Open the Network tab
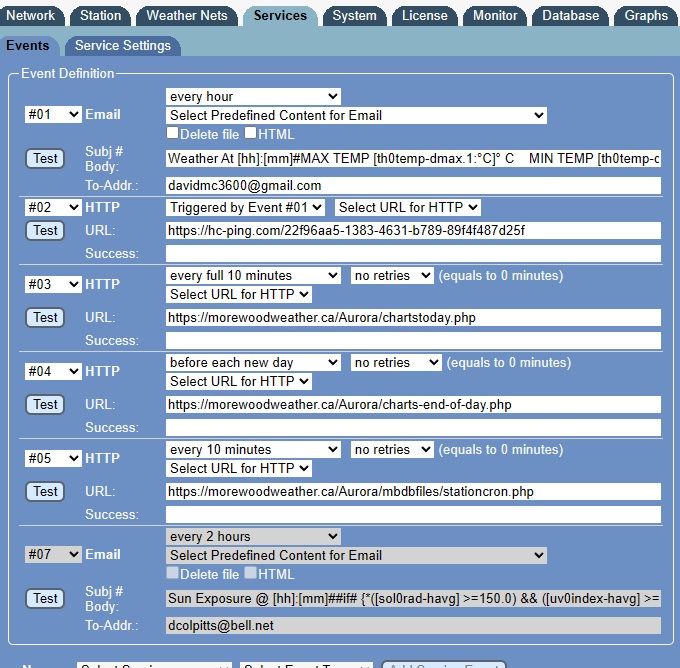This screenshot has height=668, width=680. [31, 15]
